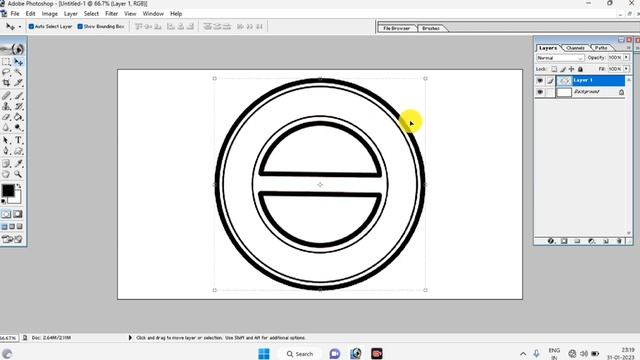Image resolution: width=640 pixels, height=360 pixels.
Task: Select the Type tool
Action: pos(18,140)
